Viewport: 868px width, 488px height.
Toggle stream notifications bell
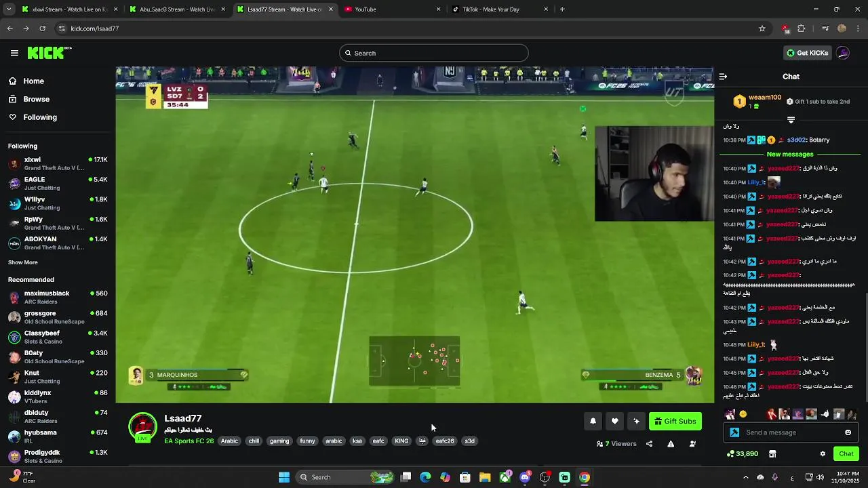[x=593, y=422]
